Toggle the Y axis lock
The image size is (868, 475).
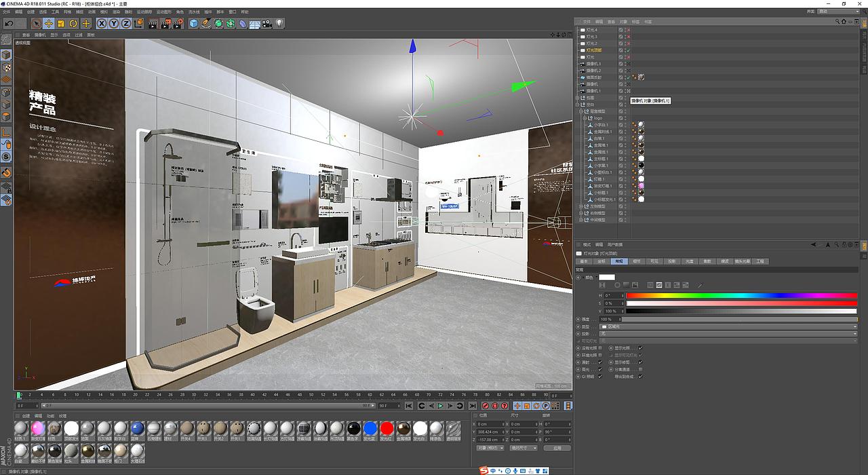(x=114, y=24)
